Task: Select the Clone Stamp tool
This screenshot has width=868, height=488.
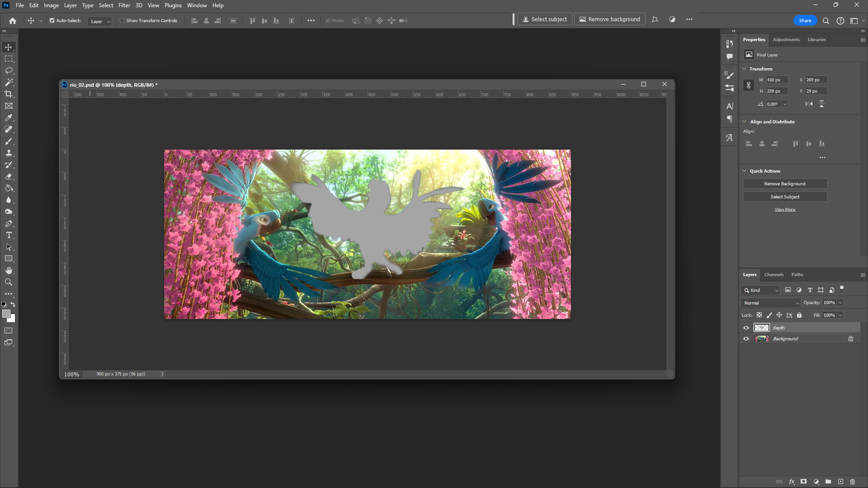Action: [9, 153]
